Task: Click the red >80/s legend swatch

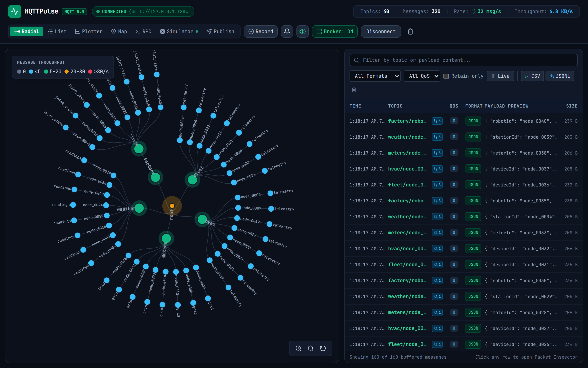Action: point(90,72)
